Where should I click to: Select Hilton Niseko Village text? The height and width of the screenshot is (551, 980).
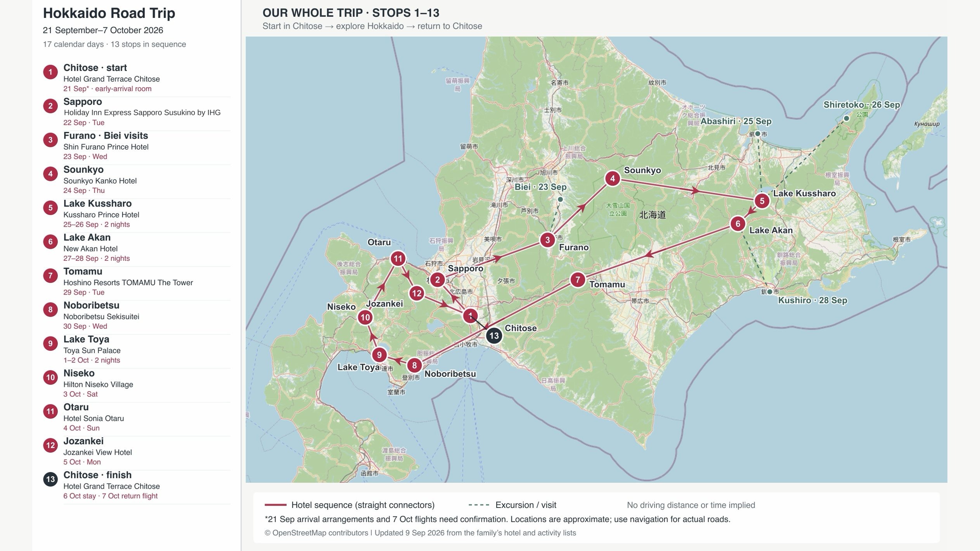coord(98,385)
